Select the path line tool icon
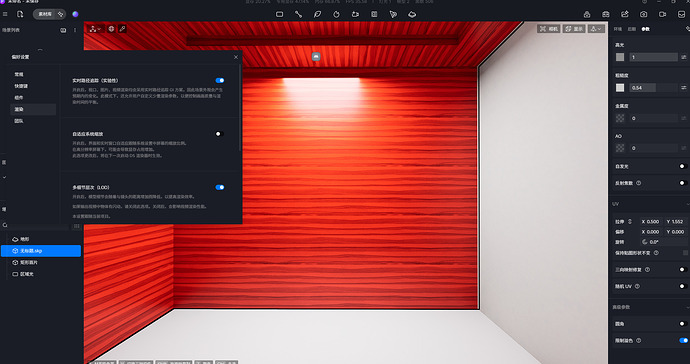 tap(298, 14)
